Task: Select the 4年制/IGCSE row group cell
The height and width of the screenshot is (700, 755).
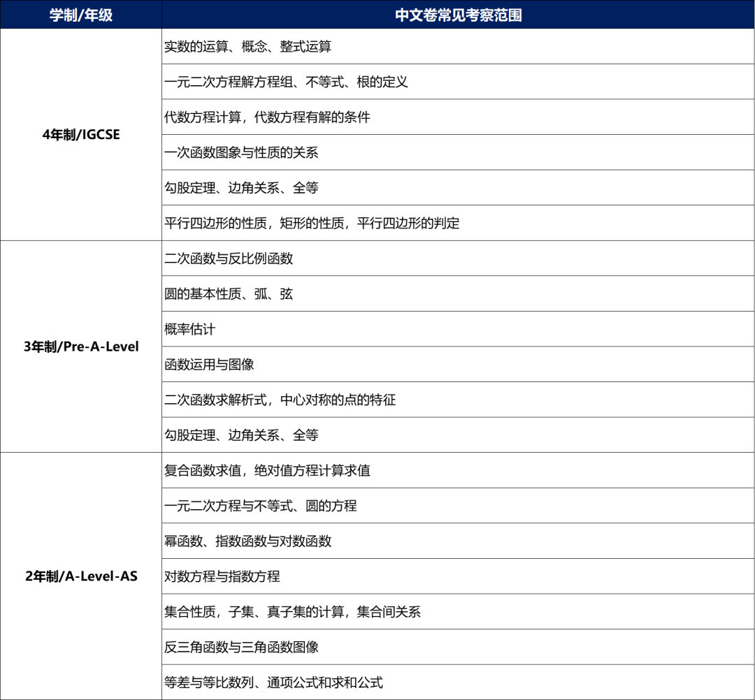Action: click(x=81, y=135)
